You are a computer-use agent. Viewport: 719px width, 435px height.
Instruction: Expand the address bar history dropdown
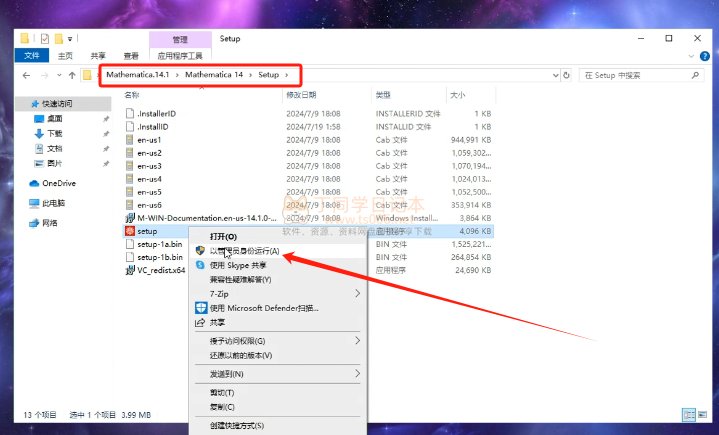point(556,75)
